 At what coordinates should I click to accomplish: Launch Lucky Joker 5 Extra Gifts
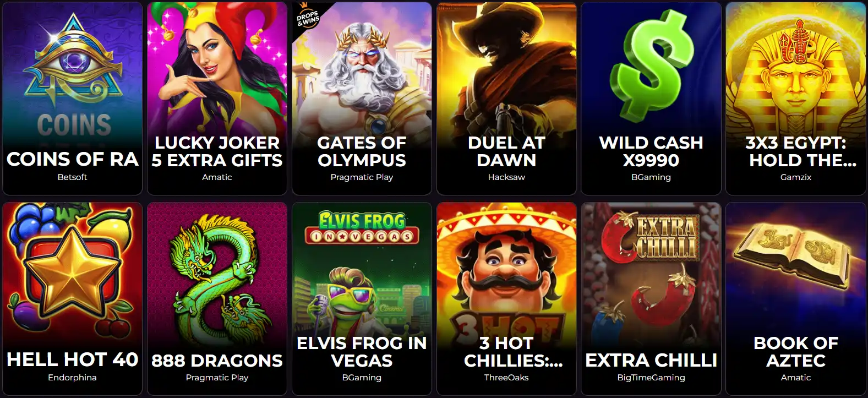click(217, 99)
